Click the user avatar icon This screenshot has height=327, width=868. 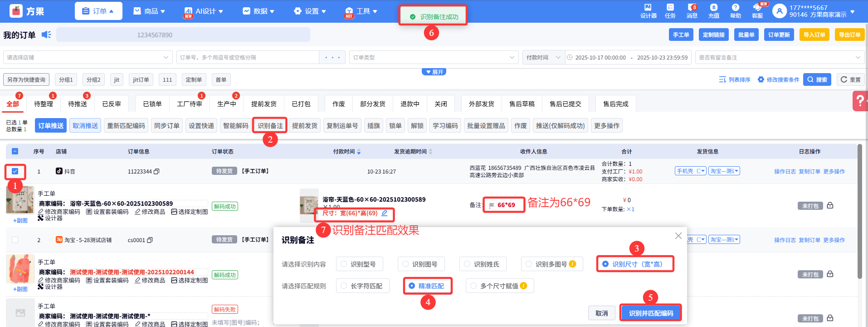tap(779, 11)
